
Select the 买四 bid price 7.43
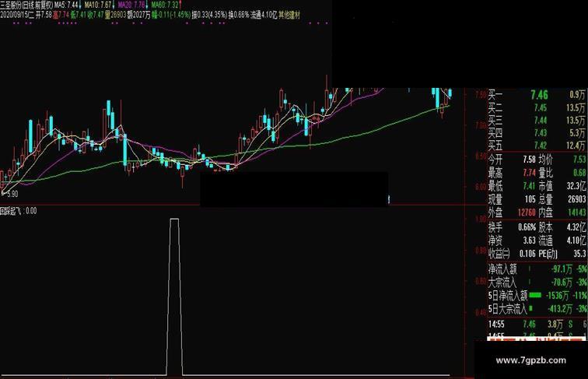[541, 133]
